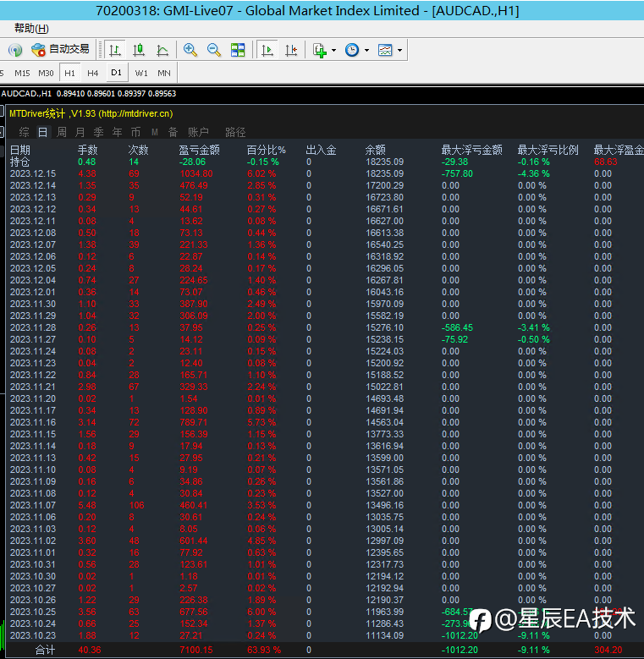Click the 最大浮亏金额 column header
This screenshot has width=644, height=659.
[x=471, y=150]
